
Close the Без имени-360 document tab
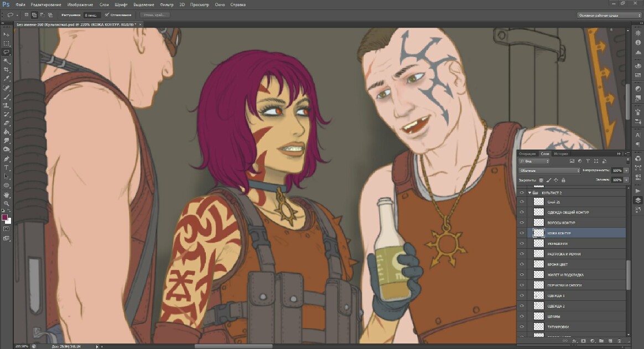(140, 25)
